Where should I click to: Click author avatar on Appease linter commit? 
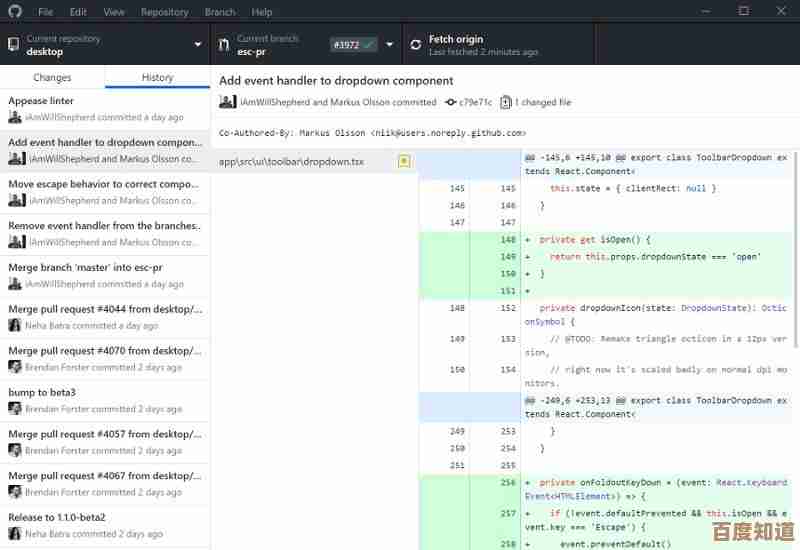[x=15, y=117]
